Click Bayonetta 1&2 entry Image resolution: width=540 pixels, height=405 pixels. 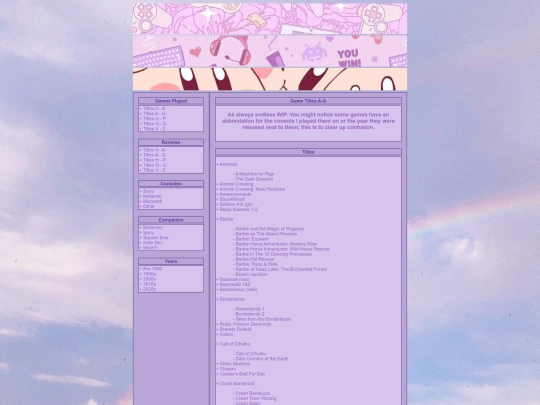click(235, 284)
